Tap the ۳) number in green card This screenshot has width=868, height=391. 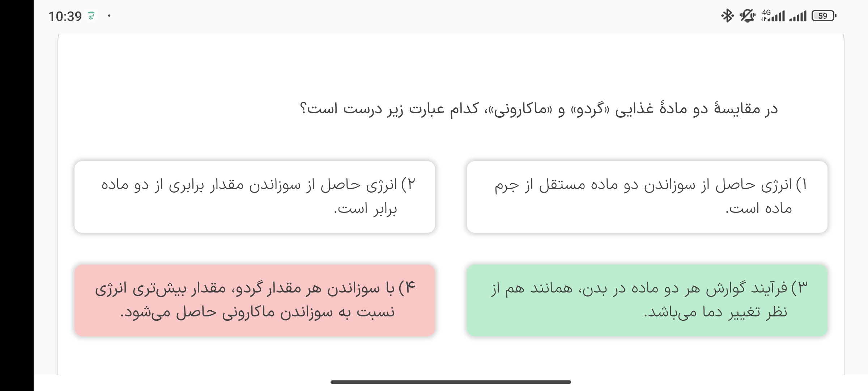coord(800,288)
